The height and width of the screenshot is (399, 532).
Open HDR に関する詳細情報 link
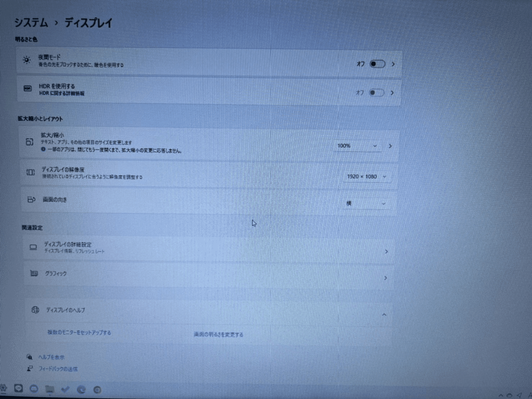tap(62, 94)
